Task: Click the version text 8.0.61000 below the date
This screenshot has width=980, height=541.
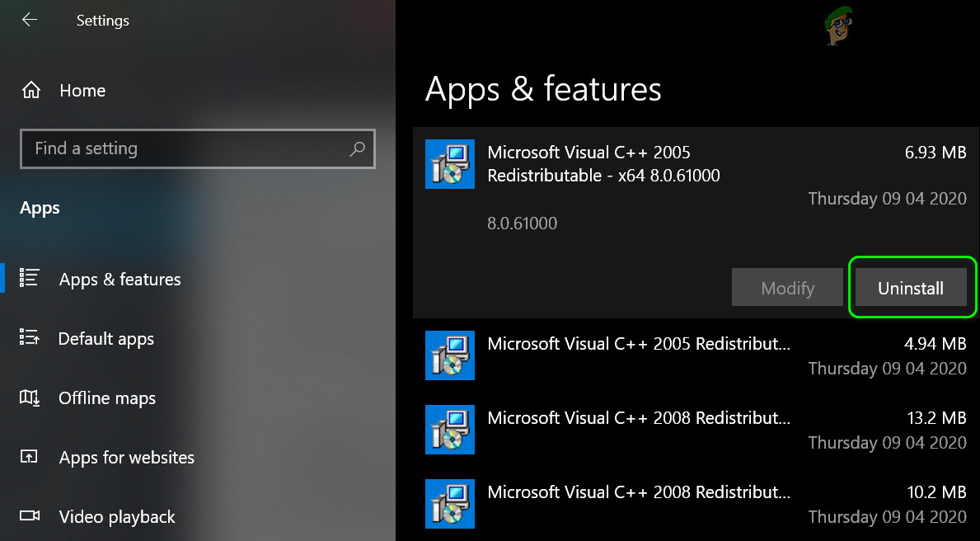Action: pyautogui.click(x=522, y=223)
